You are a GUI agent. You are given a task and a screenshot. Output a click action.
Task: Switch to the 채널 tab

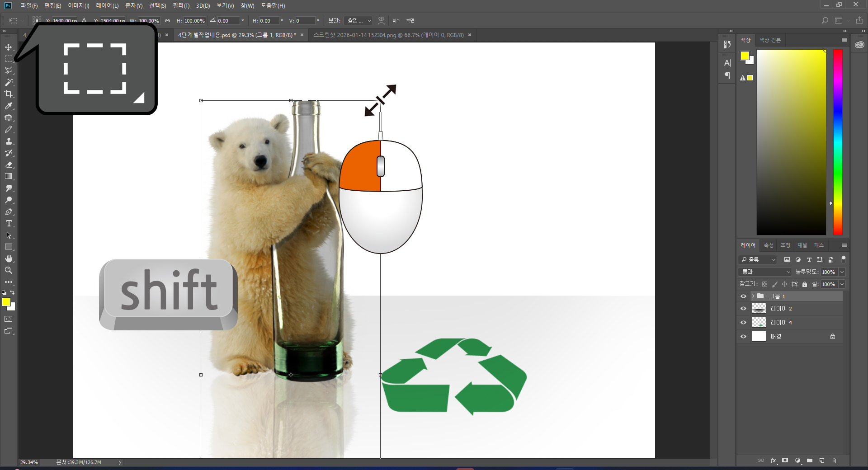coord(802,245)
